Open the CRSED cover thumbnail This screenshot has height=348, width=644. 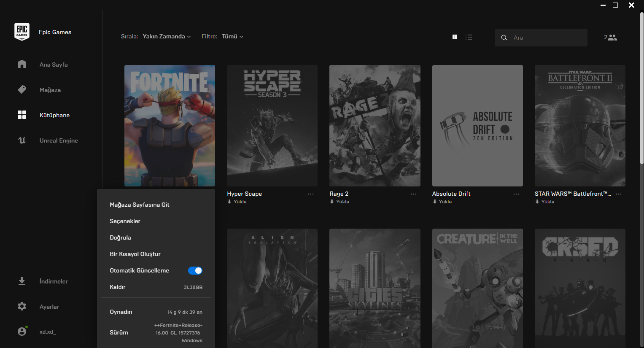coord(580,288)
